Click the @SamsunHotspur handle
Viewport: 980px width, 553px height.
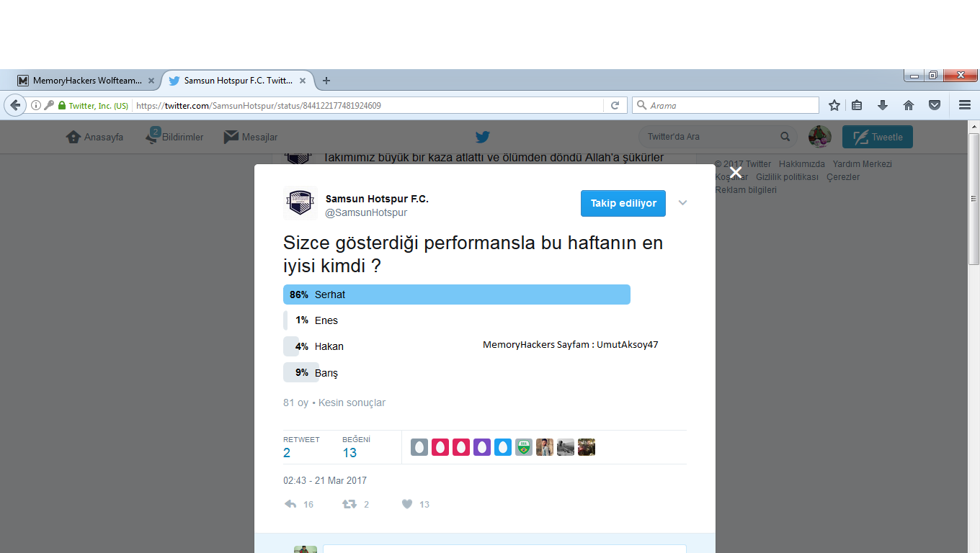[x=366, y=212]
